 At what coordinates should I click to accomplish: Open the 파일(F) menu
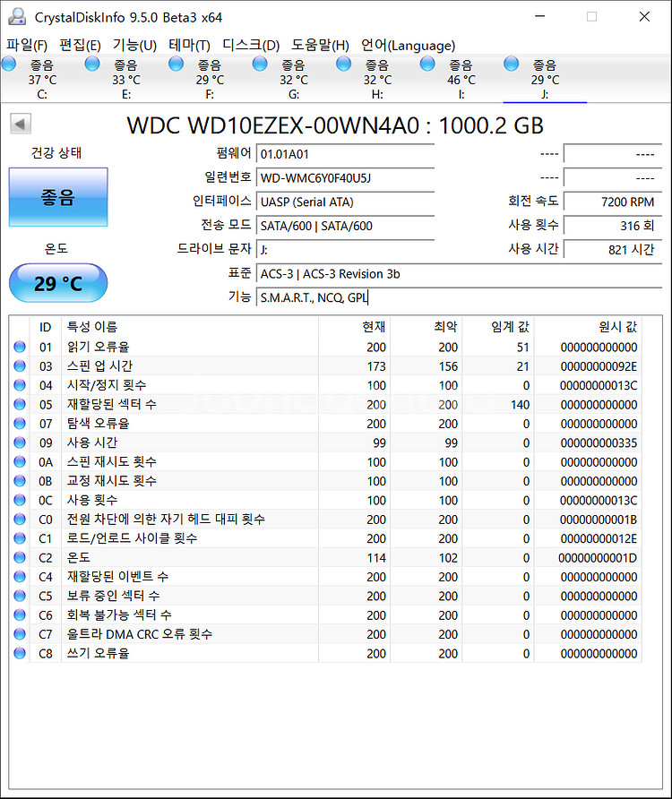click(27, 46)
